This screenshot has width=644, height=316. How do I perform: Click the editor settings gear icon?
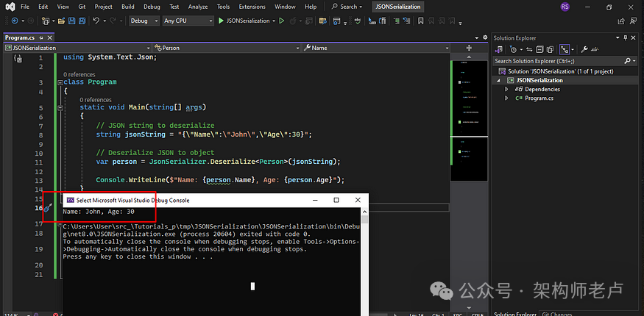[x=486, y=37]
